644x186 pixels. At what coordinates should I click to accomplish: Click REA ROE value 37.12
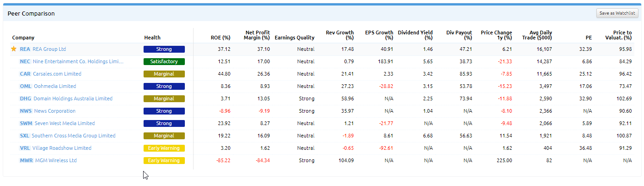click(x=224, y=49)
